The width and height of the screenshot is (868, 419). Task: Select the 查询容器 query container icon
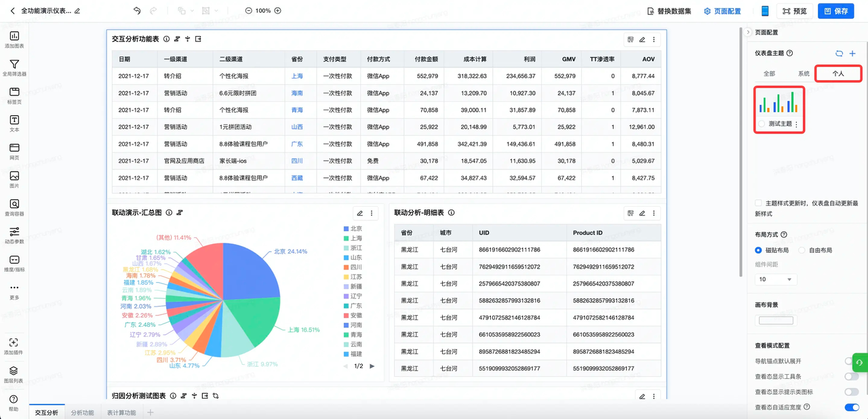click(x=14, y=207)
